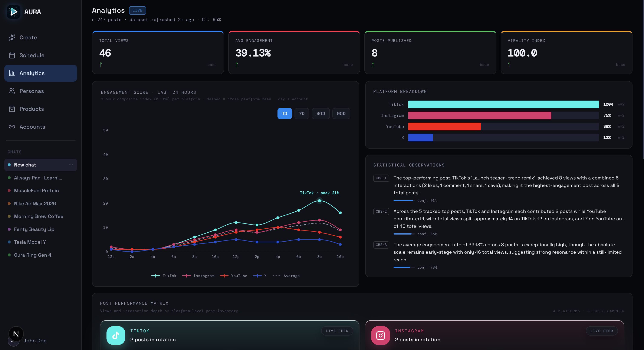Hide the Average dashed line legend

click(286, 276)
